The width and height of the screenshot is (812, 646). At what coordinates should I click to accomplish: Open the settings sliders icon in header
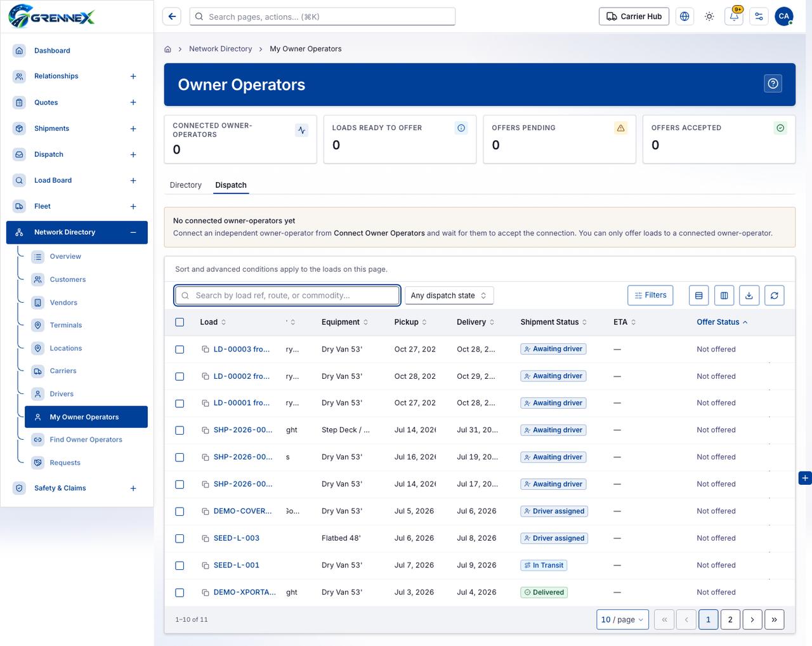point(759,16)
